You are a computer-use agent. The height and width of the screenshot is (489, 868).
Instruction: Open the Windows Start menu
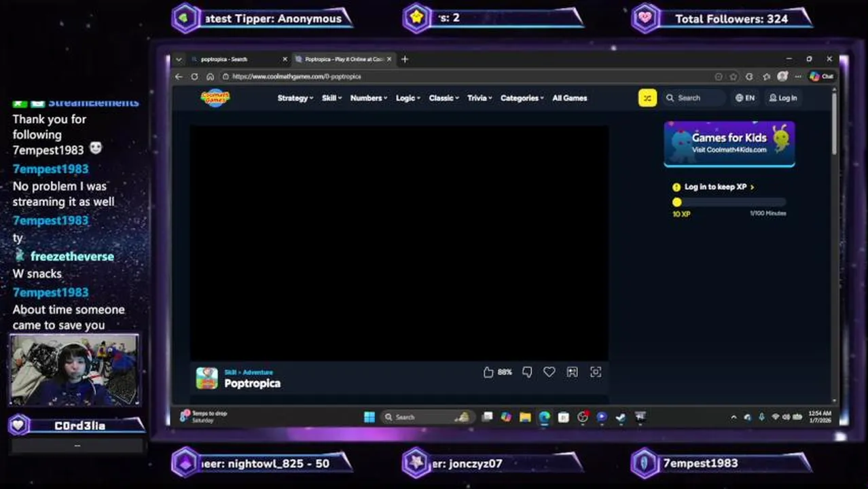pyautogui.click(x=369, y=417)
